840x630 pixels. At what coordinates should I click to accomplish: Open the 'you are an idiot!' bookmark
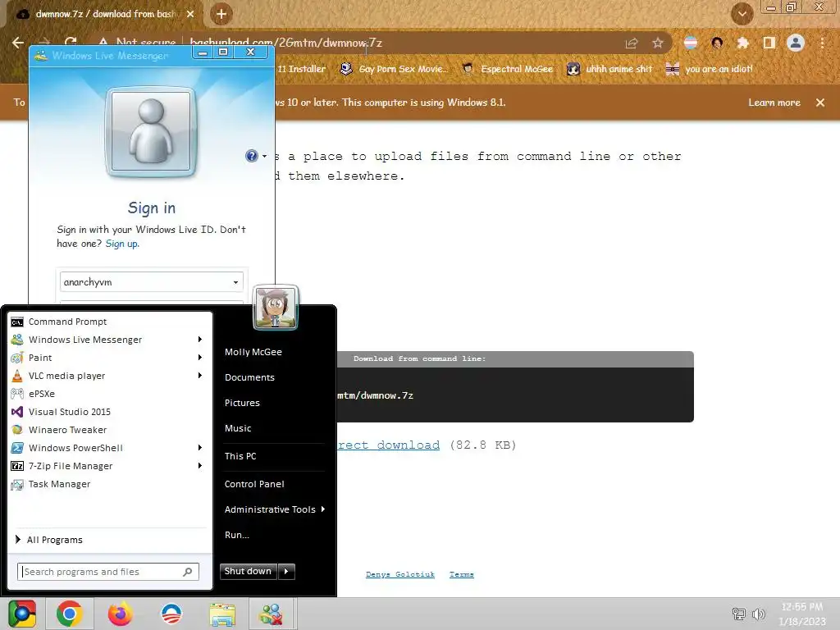point(710,69)
